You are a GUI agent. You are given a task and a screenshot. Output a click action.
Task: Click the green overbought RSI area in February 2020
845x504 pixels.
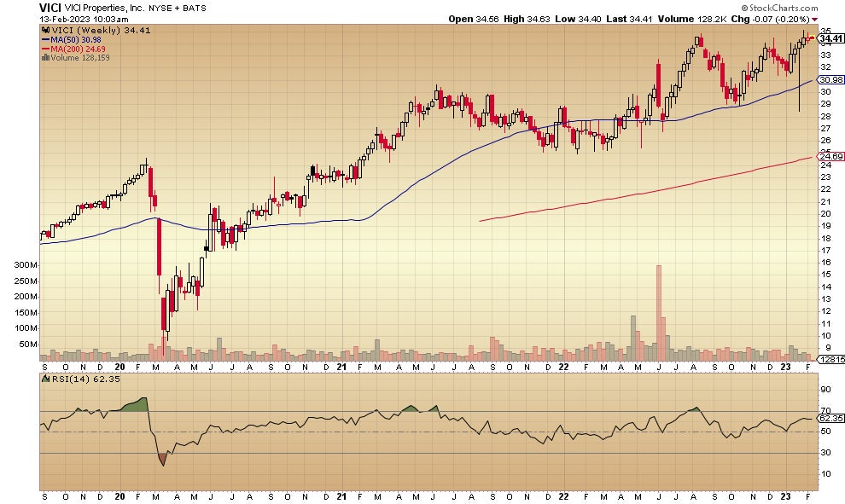(x=135, y=405)
